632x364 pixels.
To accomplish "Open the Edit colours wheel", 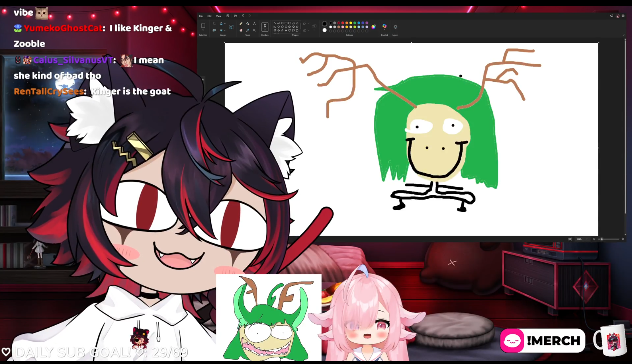I will point(374,27).
